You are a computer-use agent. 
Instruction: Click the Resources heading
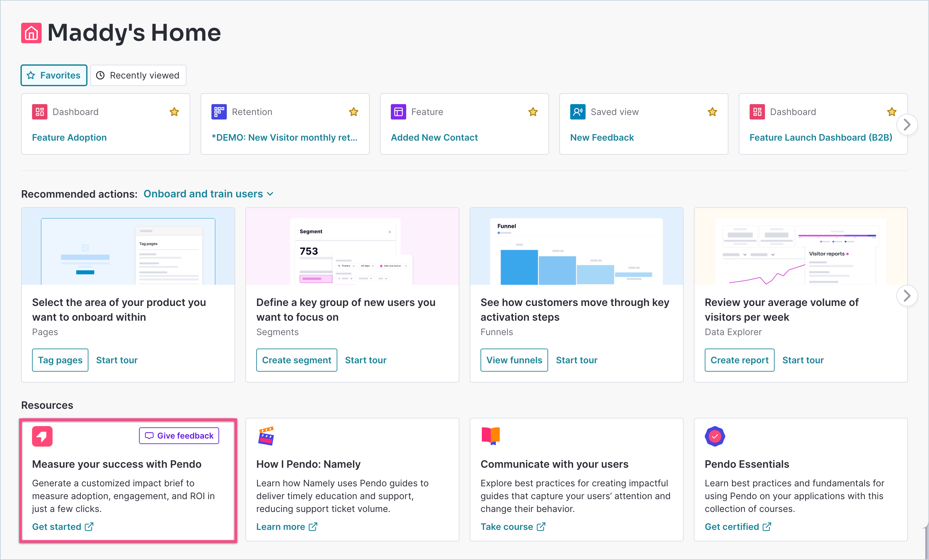point(47,405)
